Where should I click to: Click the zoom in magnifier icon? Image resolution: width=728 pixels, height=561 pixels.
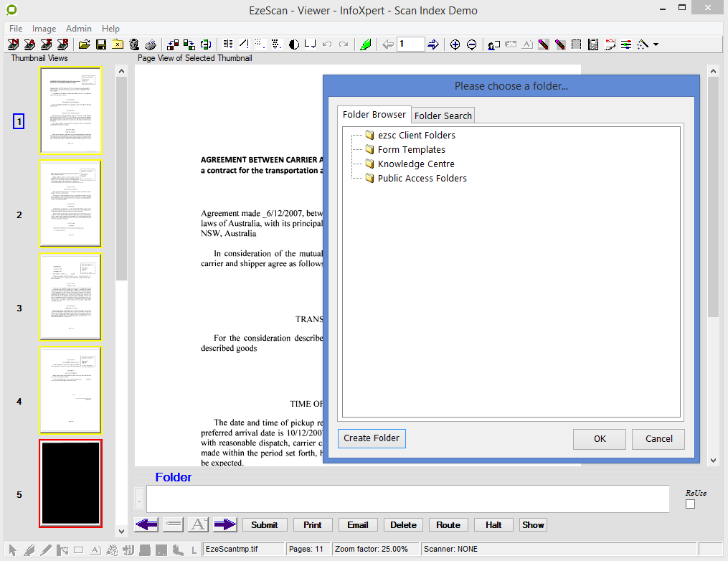(x=455, y=44)
